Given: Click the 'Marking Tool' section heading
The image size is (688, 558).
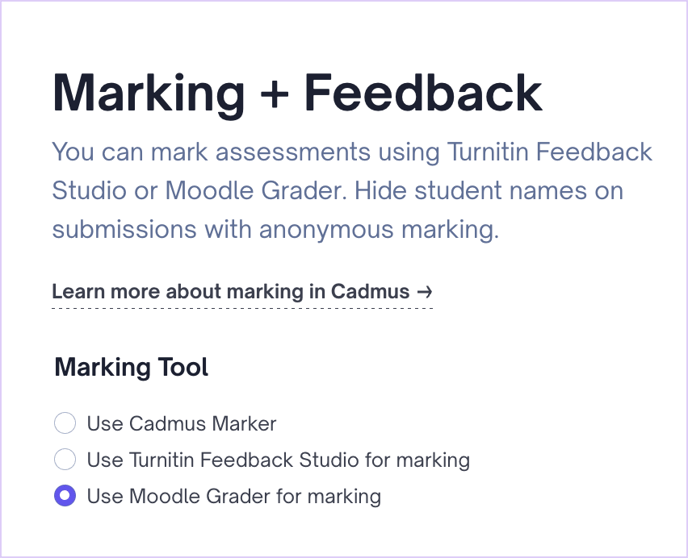Looking at the screenshot, I should [x=131, y=367].
